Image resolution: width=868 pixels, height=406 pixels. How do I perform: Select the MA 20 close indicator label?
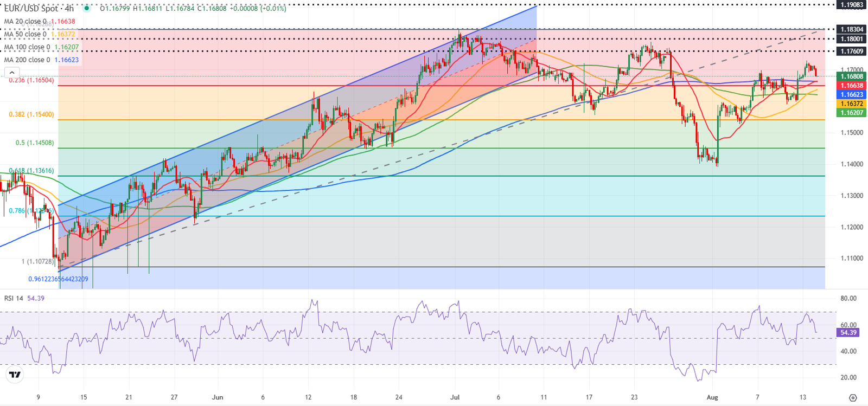click(25, 22)
